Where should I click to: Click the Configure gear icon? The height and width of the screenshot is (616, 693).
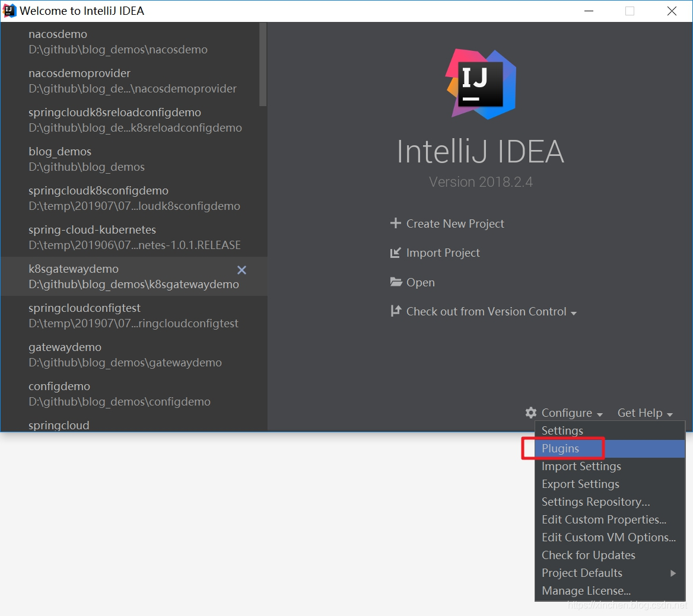531,413
